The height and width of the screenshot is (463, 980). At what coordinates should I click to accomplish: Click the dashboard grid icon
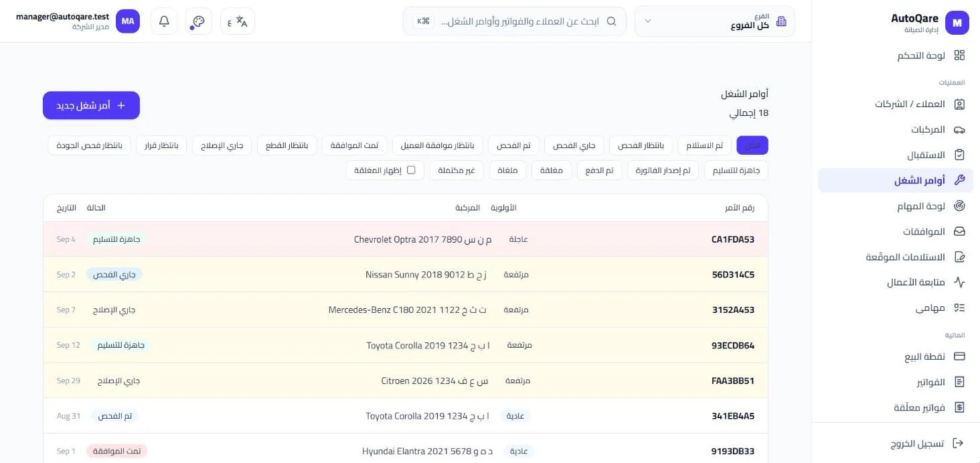(959, 56)
